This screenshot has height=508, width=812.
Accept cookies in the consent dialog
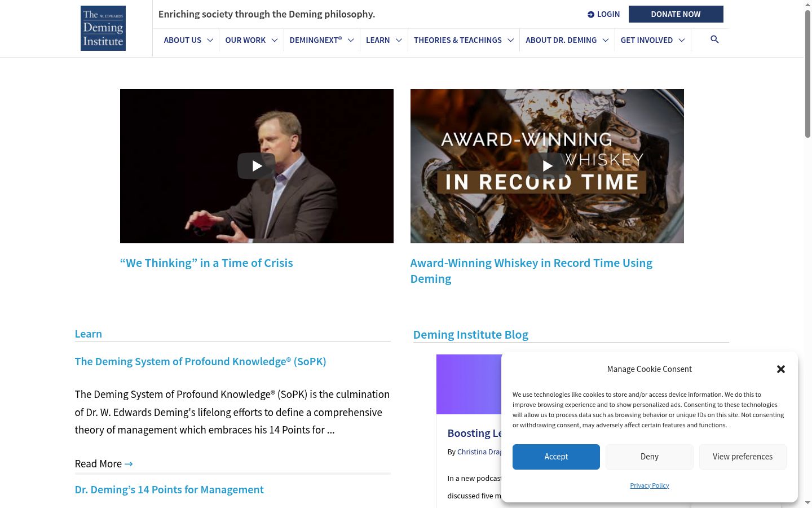(556, 457)
